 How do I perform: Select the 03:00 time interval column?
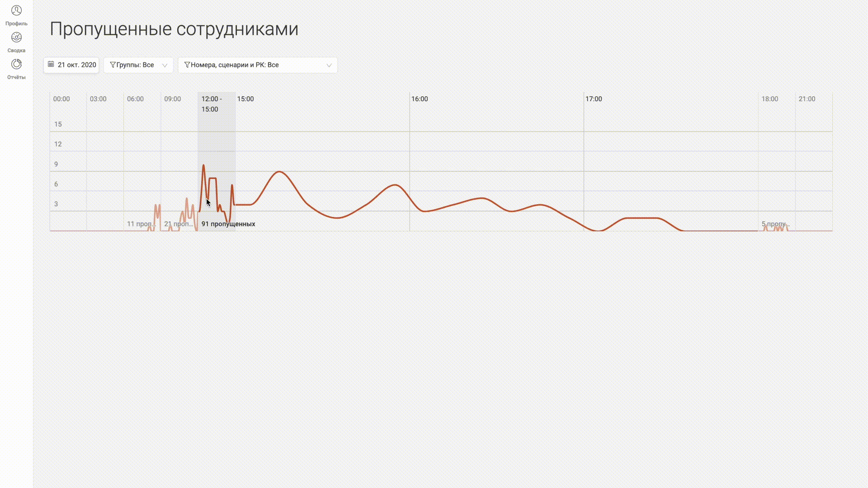tap(105, 162)
